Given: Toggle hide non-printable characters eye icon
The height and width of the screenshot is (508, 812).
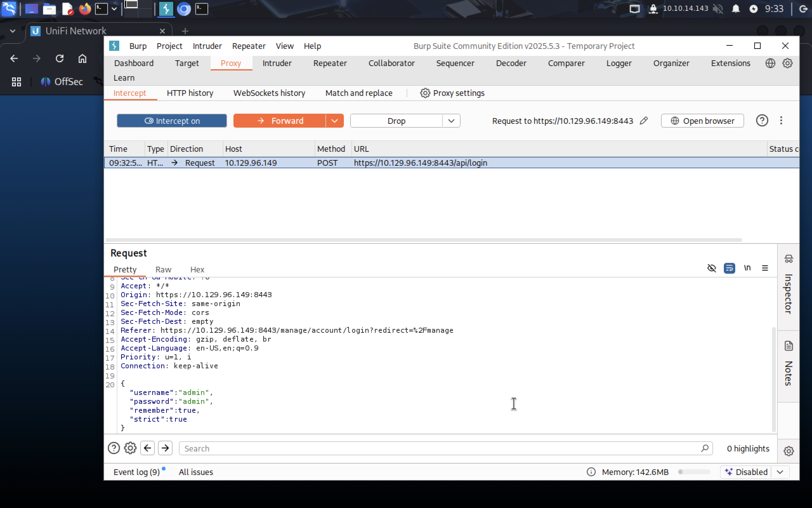Looking at the screenshot, I should (x=712, y=268).
